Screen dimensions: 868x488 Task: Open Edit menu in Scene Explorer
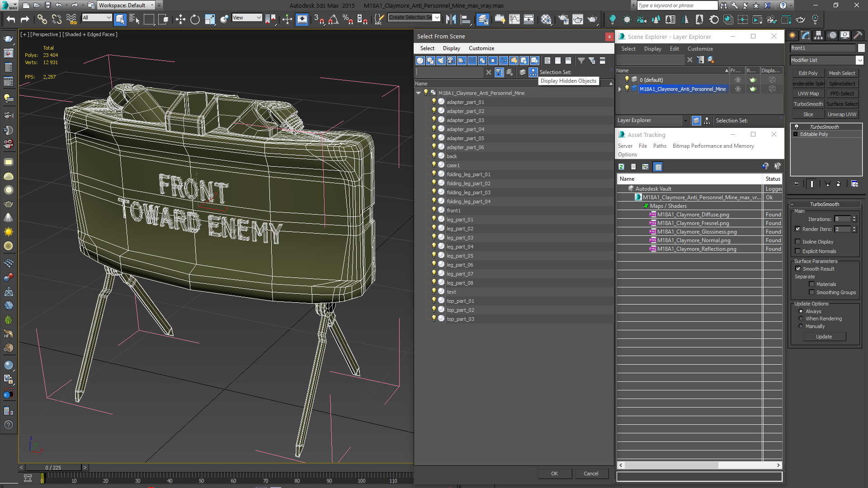(674, 49)
